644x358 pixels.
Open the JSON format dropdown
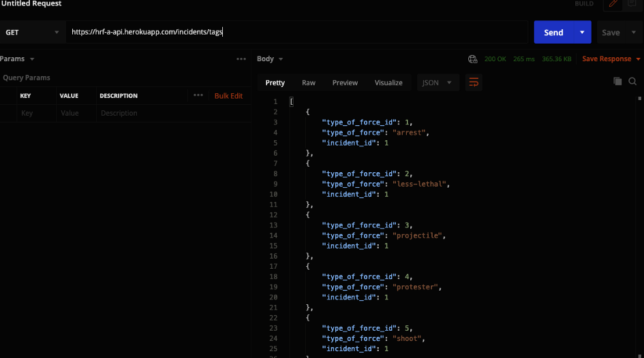tap(438, 82)
